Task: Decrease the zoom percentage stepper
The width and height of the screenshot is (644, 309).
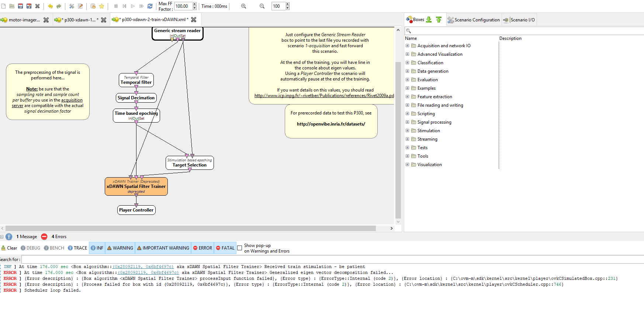Action: coord(288,8)
